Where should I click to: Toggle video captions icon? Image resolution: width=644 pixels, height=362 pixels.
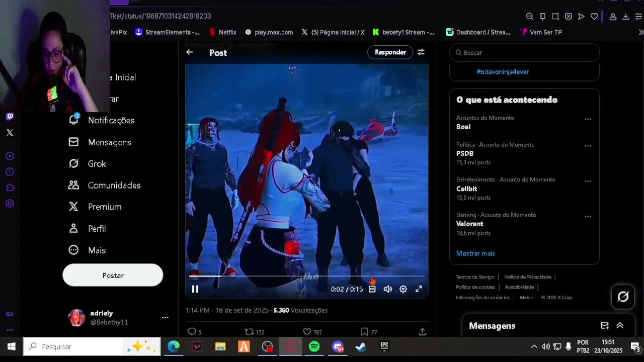point(372,289)
